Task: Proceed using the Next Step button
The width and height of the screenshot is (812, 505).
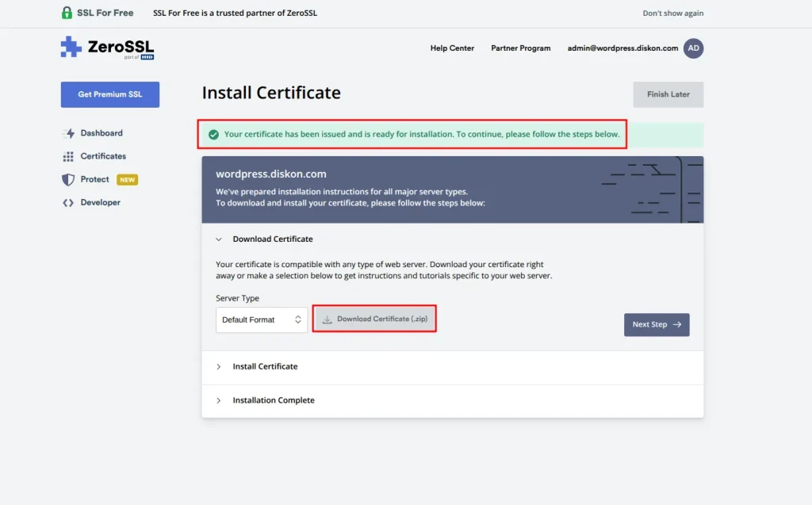Action: (x=657, y=324)
